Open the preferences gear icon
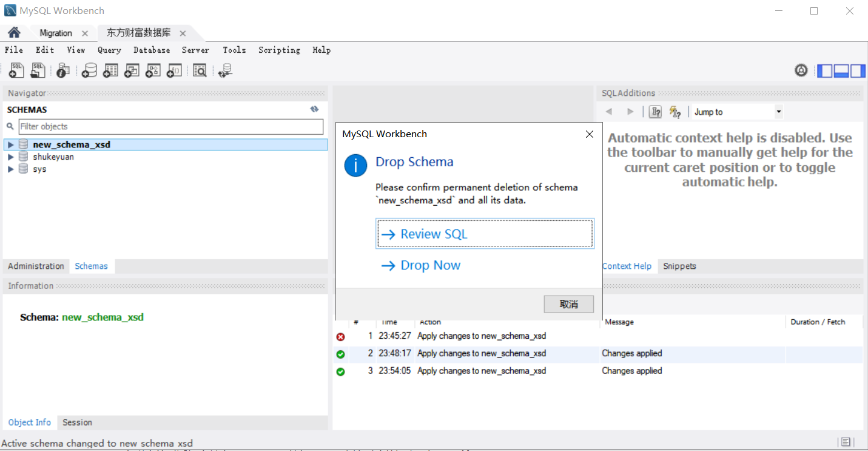868x451 pixels. point(801,70)
